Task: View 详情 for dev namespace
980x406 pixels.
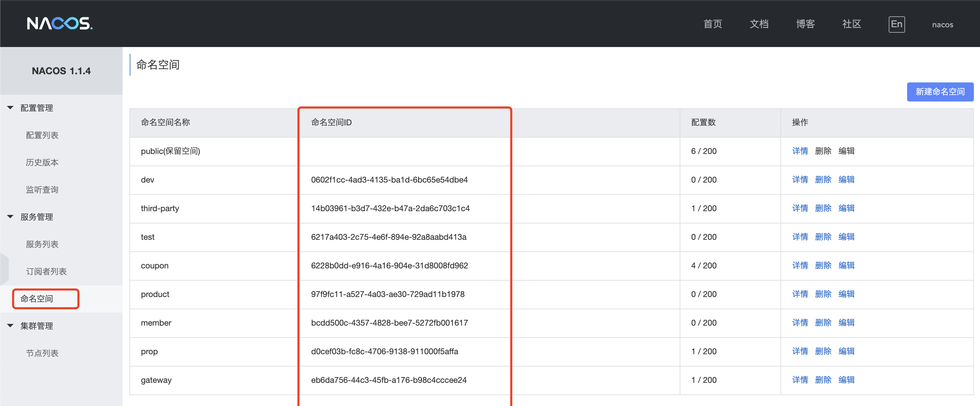Action: click(x=800, y=179)
